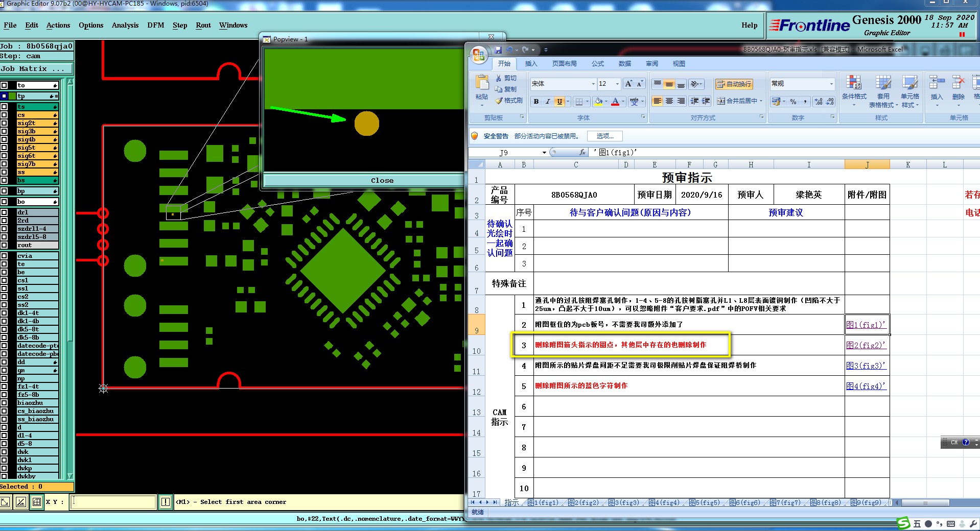Toggle the 'bp' layer checkbox

pos(4,191)
